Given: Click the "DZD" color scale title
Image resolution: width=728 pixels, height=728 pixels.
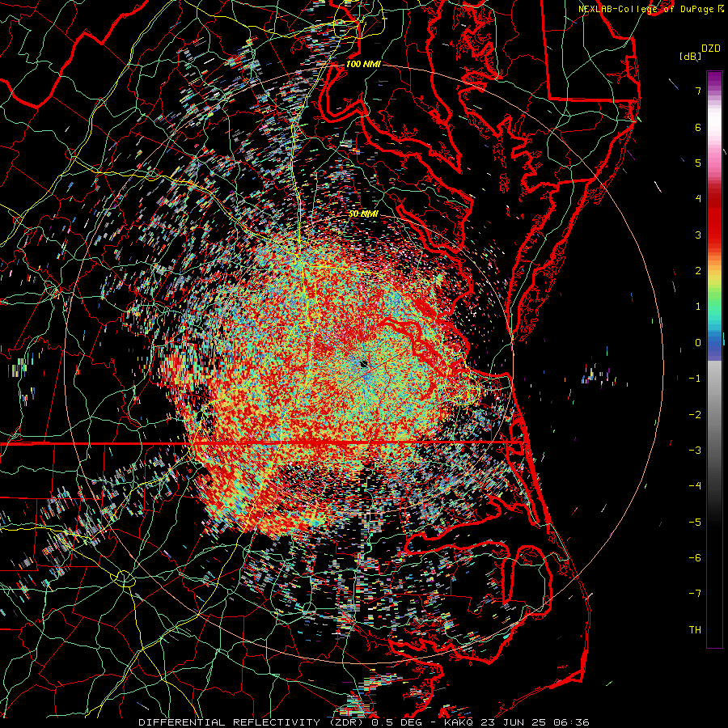Looking at the screenshot, I should pos(711,49).
